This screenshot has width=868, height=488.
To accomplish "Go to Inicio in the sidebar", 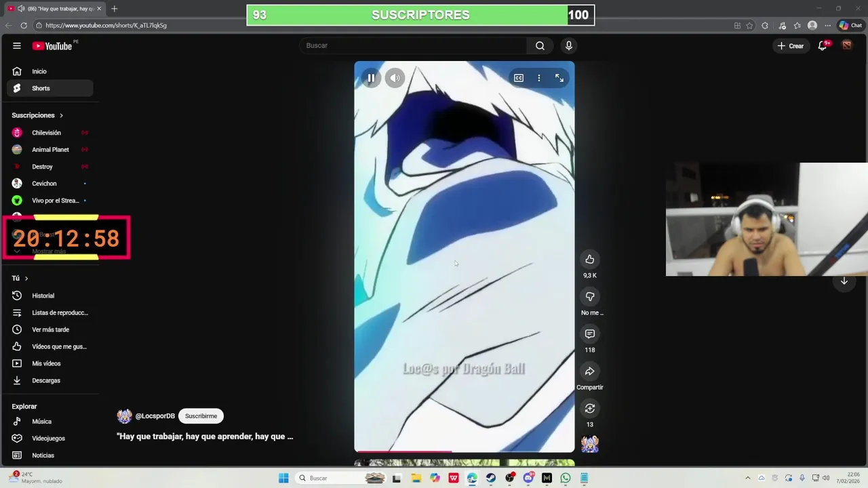I will 50,71.
